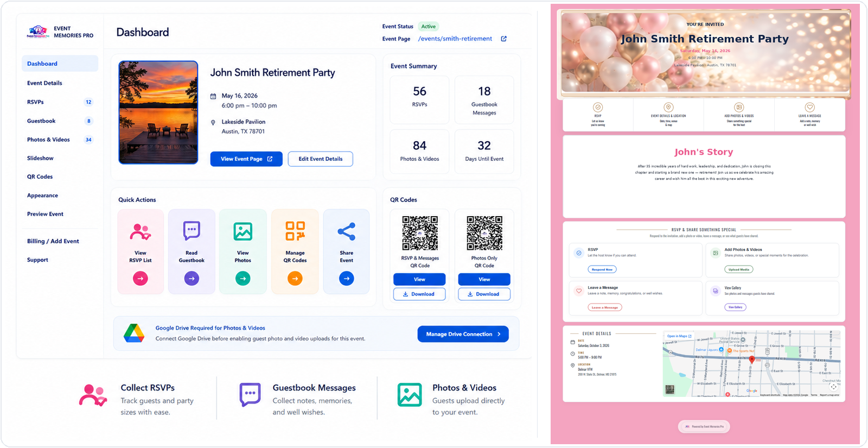Click the View Photos picture icon
This screenshot has width=868, height=448.
tap(243, 231)
